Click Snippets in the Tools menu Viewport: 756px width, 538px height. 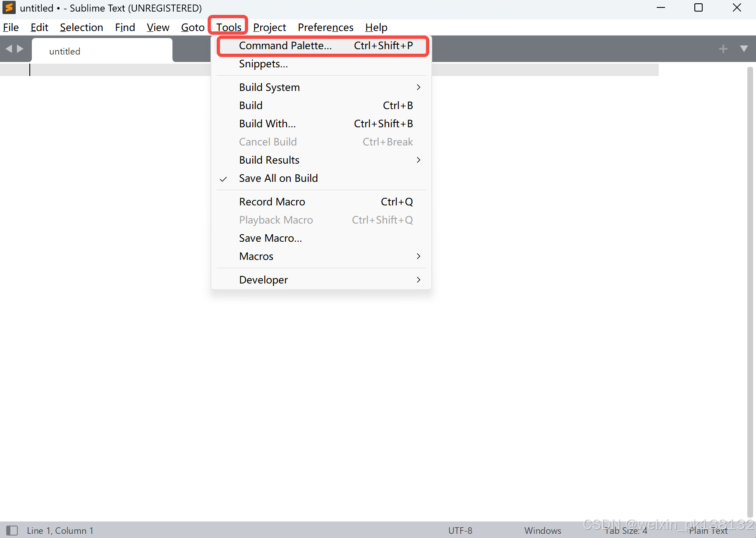tap(263, 64)
